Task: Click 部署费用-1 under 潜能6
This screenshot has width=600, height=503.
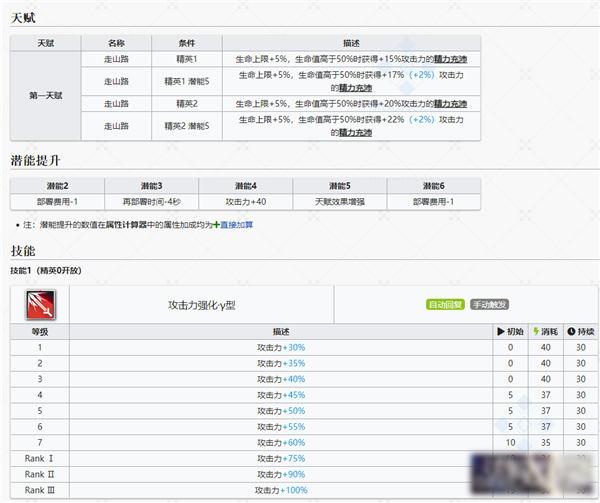Action: point(434,202)
